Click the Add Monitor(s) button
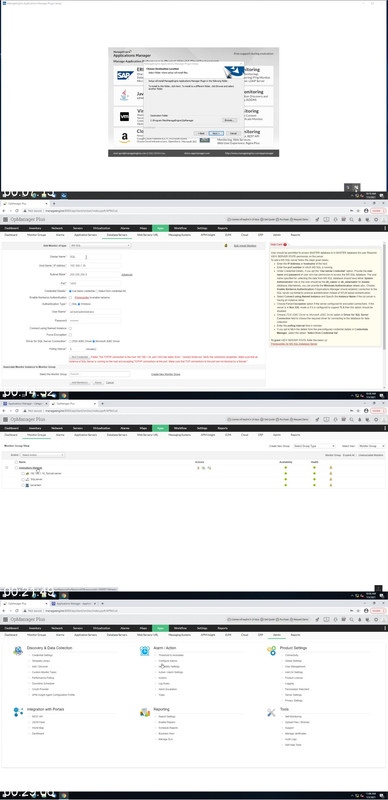 pyautogui.click(x=80, y=382)
